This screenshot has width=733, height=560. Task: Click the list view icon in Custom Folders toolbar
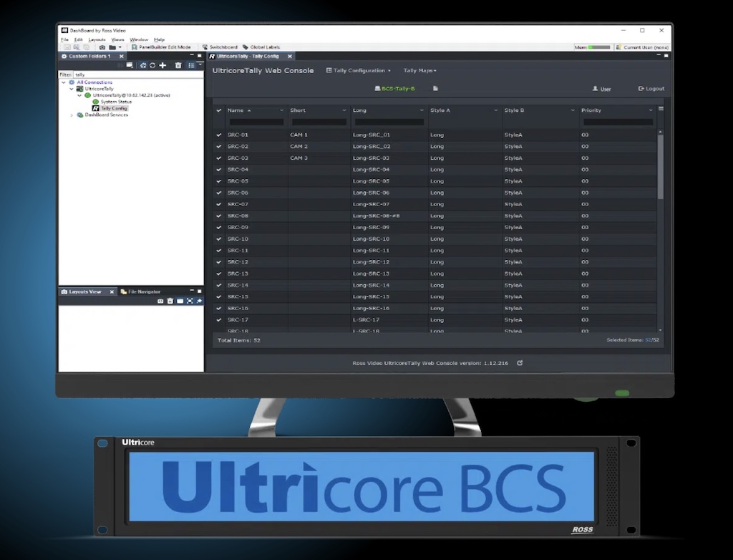pos(191,65)
